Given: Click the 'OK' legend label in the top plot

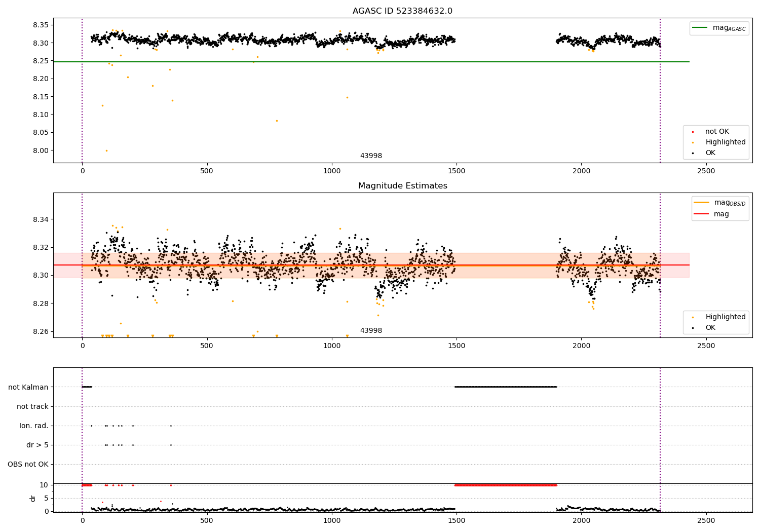Looking at the screenshot, I should (710, 153).
